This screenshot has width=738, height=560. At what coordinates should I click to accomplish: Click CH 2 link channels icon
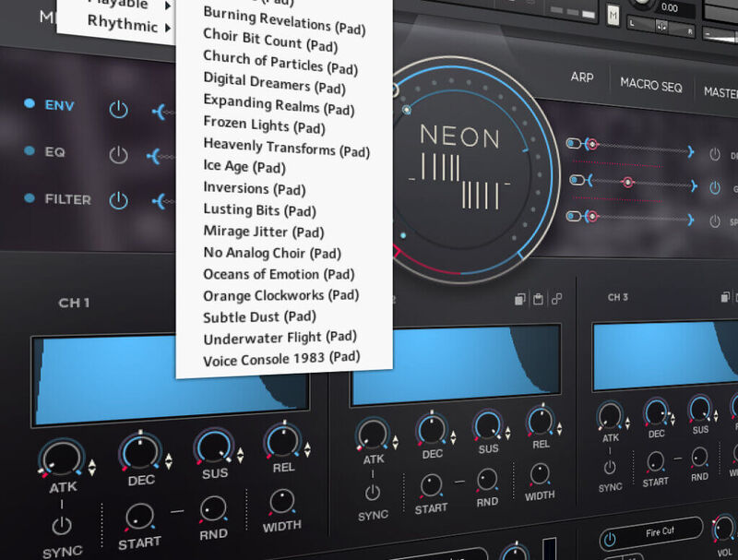point(557,298)
